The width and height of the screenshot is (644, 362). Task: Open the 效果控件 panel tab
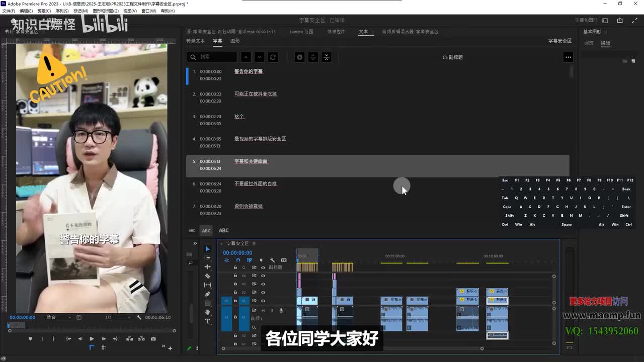click(336, 32)
